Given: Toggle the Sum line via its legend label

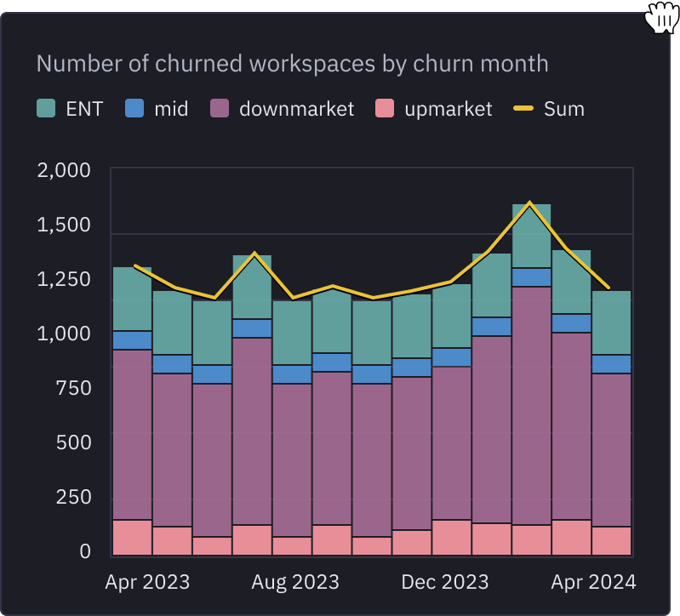Looking at the screenshot, I should tap(564, 109).
